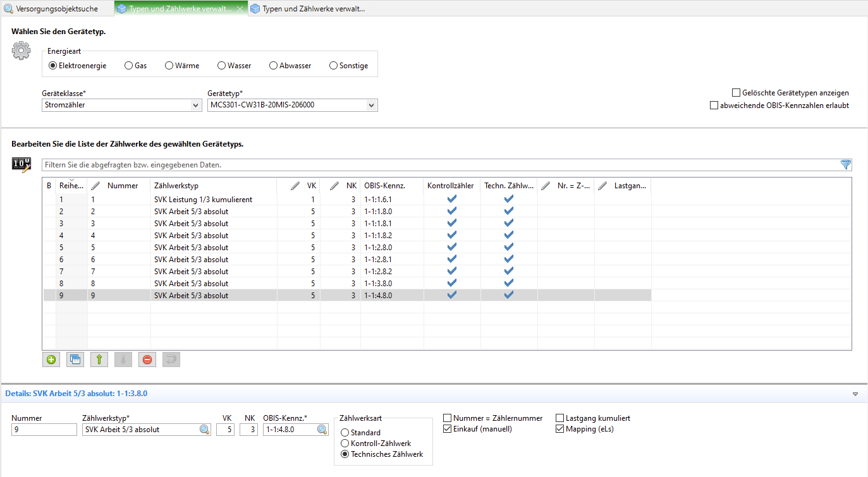868x477 pixels.
Task: Click the copy Zählwerk icon below table
Action: tap(75, 359)
